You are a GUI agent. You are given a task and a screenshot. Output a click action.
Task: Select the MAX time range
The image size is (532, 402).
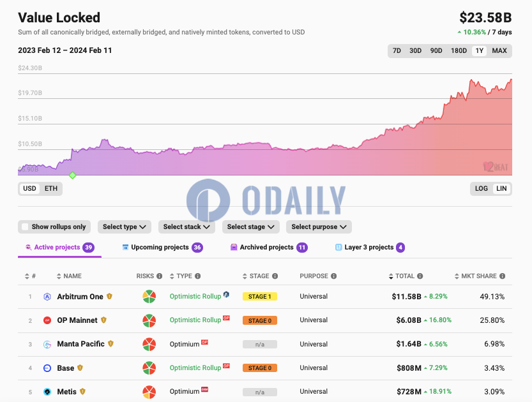(499, 51)
